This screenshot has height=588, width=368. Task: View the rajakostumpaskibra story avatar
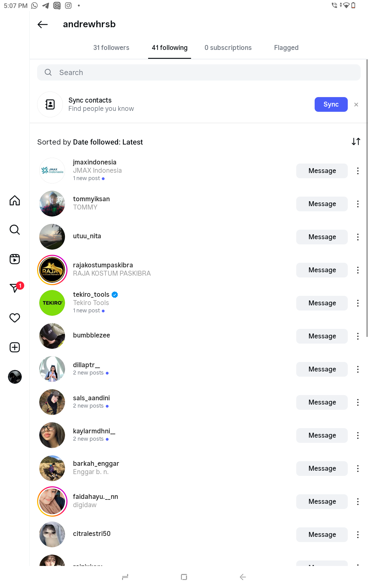tap(52, 270)
